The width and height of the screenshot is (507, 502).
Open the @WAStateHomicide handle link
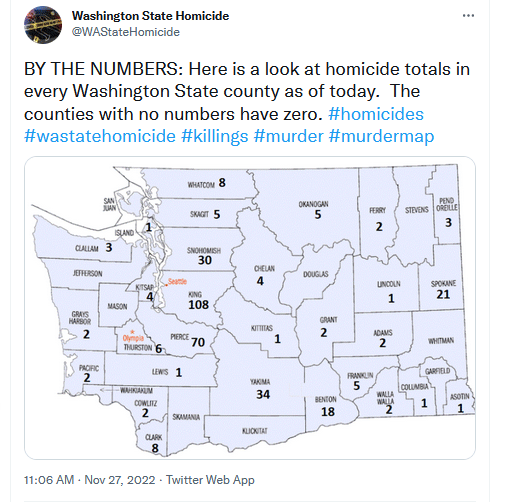(x=126, y=32)
